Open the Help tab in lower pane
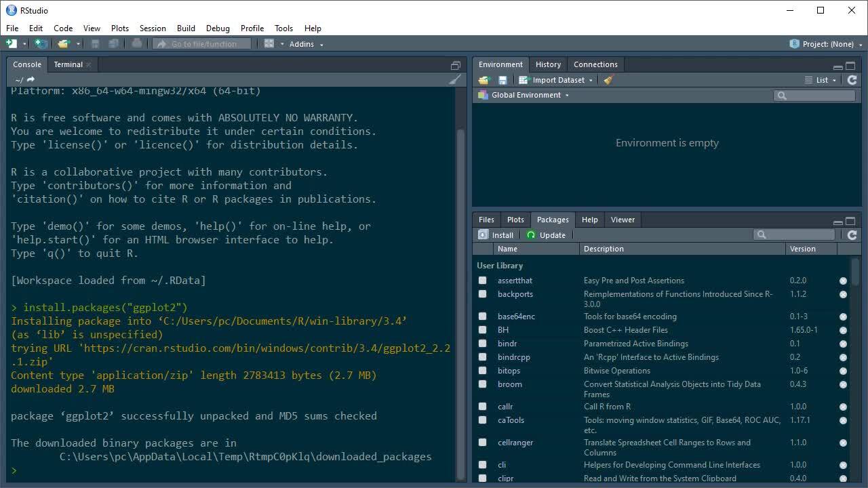 tap(590, 220)
